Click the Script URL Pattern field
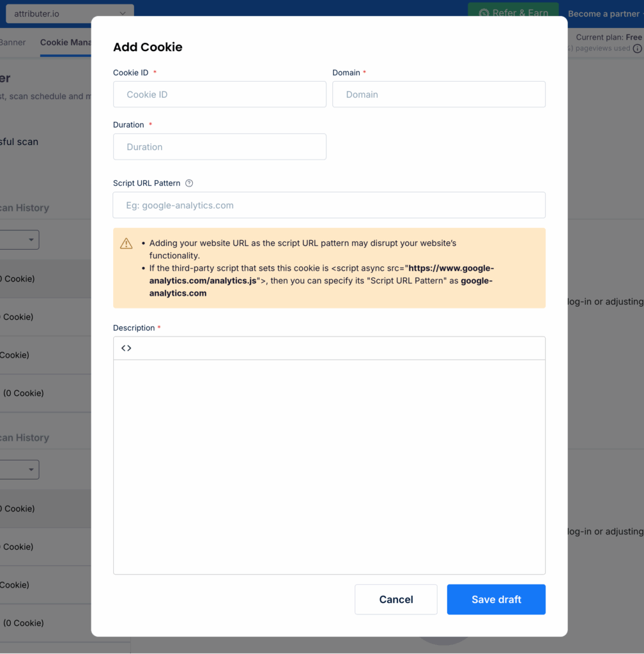 click(x=328, y=206)
